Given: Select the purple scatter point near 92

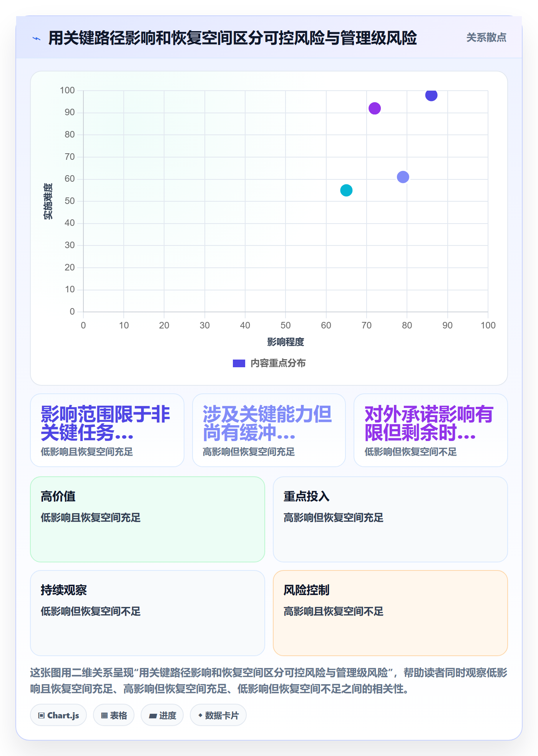Looking at the screenshot, I should [x=375, y=108].
